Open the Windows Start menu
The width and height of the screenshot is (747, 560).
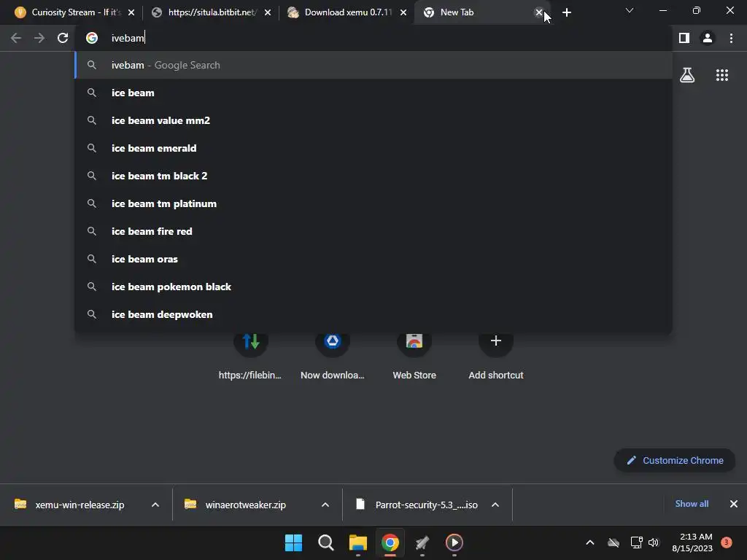coord(293,542)
